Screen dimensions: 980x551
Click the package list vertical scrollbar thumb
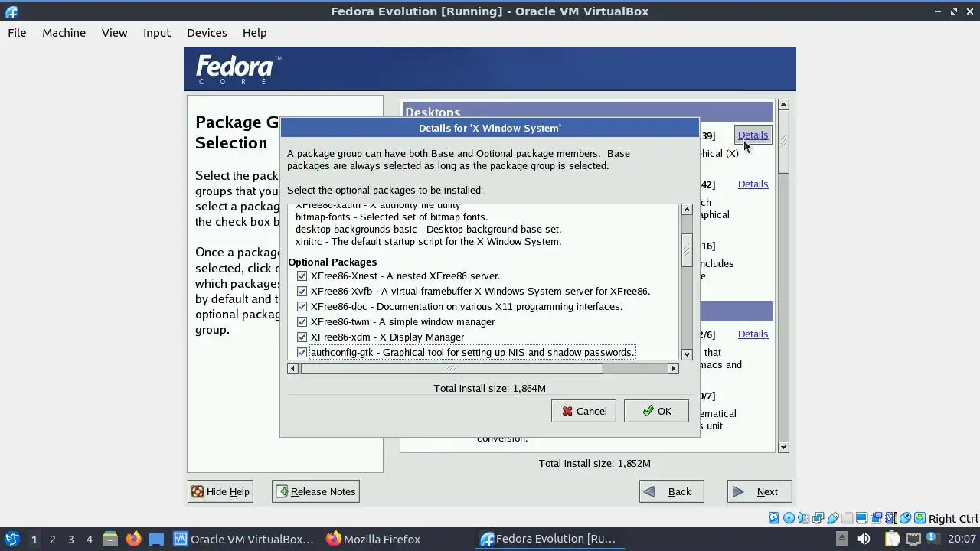coord(687,250)
